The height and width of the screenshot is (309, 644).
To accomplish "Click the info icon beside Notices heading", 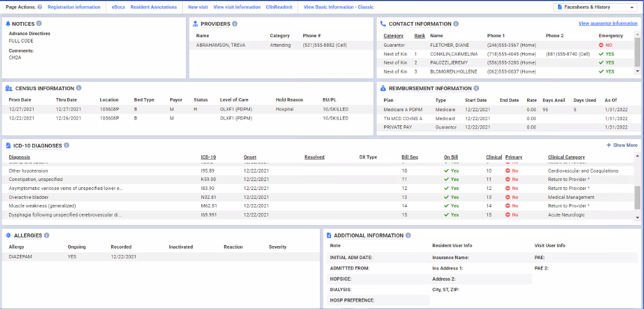I will (39, 24).
